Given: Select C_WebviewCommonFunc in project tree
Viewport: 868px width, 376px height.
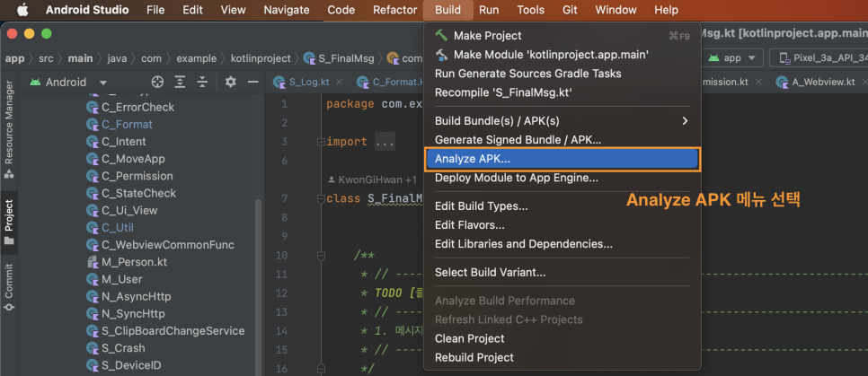Looking at the screenshot, I should [168, 244].
